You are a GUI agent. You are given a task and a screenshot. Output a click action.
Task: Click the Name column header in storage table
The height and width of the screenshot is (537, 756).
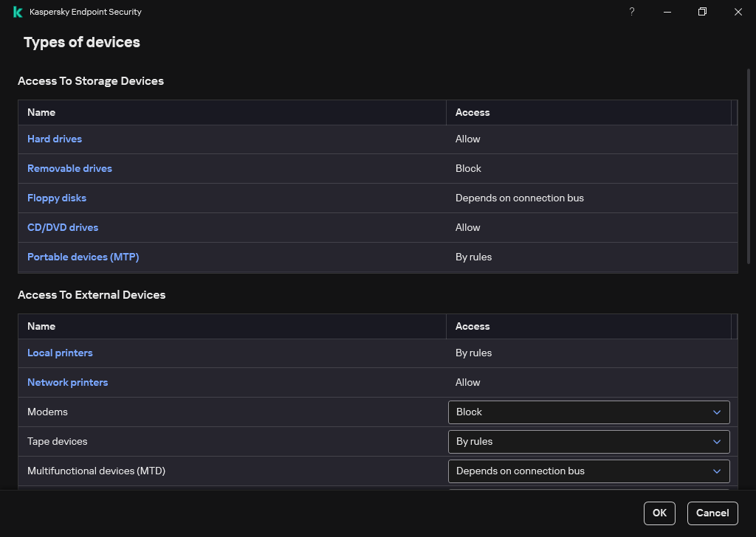click(41, 112)
